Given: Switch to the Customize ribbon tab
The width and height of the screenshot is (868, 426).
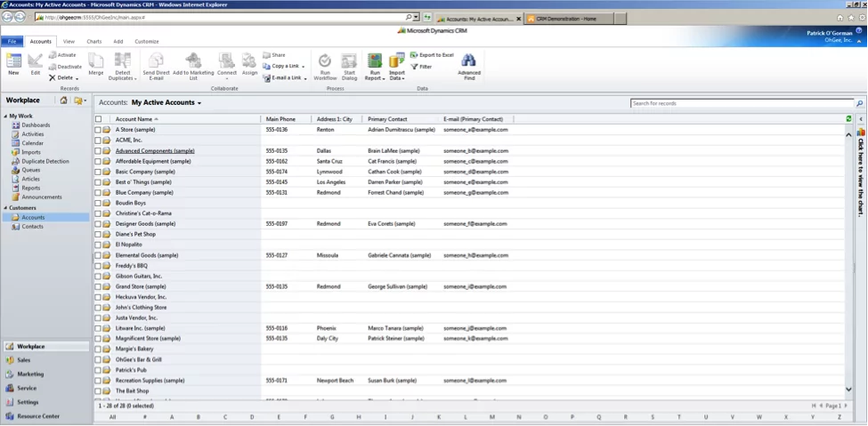Looking at the screenshot, I should pyautogui.click(x=147, y=42).
